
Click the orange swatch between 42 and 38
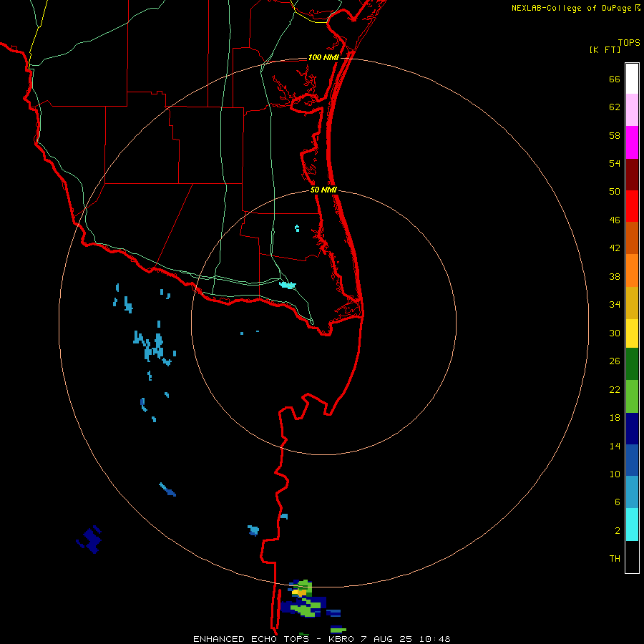pyautogui.click(x=632, y=270)
